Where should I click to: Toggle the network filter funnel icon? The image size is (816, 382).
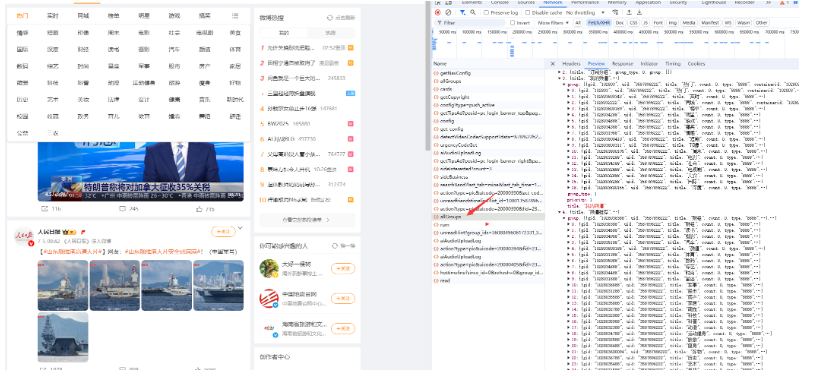(462, 12)
